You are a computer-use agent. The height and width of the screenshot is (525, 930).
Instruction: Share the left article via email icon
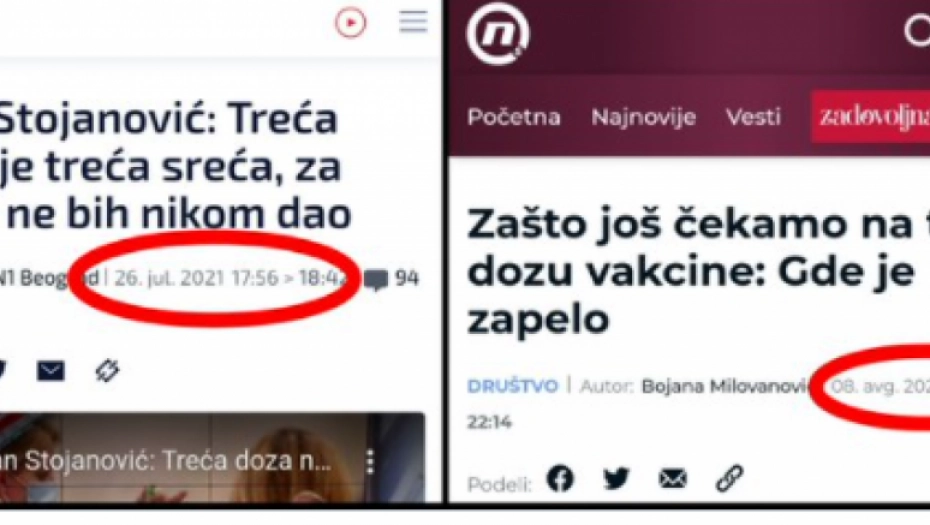[51, 371]
